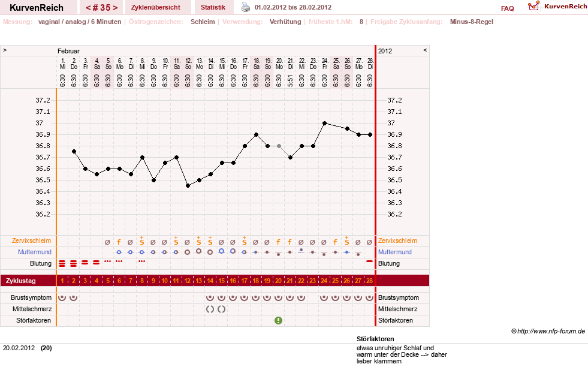The height and width of the screenshot is (379, 588).
Task: Click the Muttermund open circle on day 13
Action: [199, 251]
